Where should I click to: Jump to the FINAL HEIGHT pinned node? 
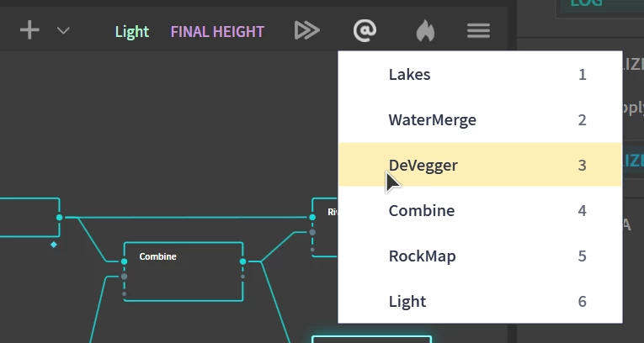[x=217, y=32]
